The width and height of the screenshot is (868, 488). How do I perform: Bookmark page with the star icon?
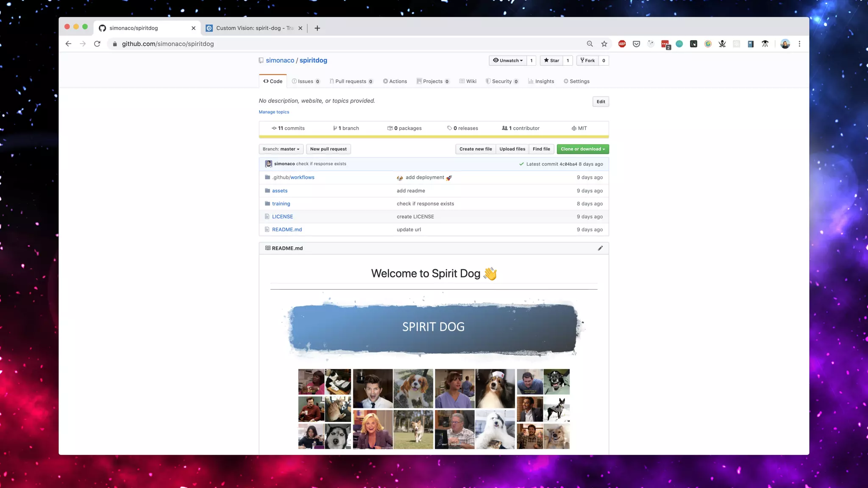[x=604, y=44]
